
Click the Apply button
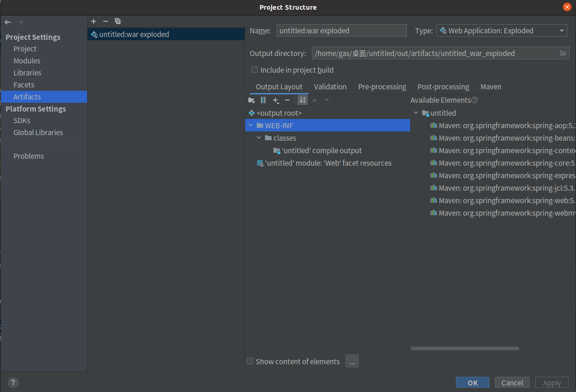552,382
